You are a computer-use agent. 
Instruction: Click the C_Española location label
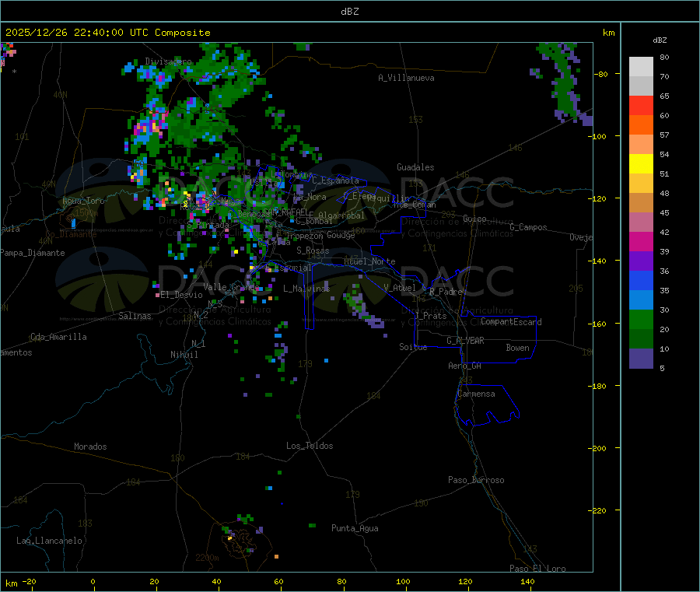click(x=336, y=180)
